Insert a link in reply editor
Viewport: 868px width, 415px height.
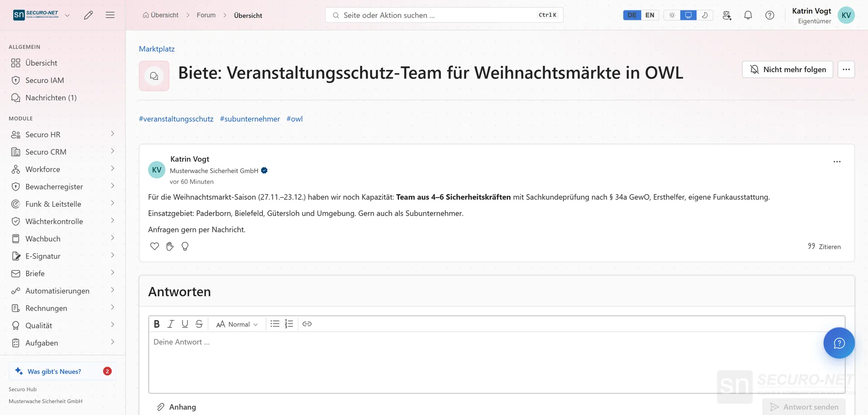307,324
